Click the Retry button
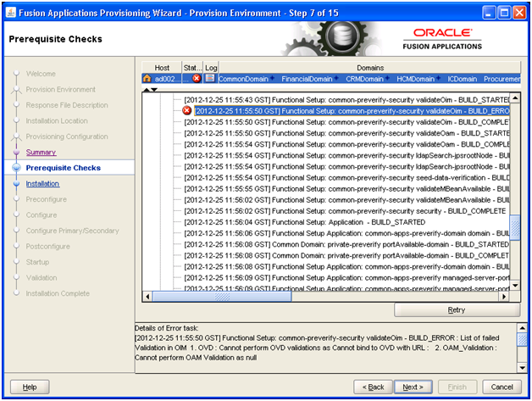The width and height of the screenshot is (532, 401). (x=457, y=309)
